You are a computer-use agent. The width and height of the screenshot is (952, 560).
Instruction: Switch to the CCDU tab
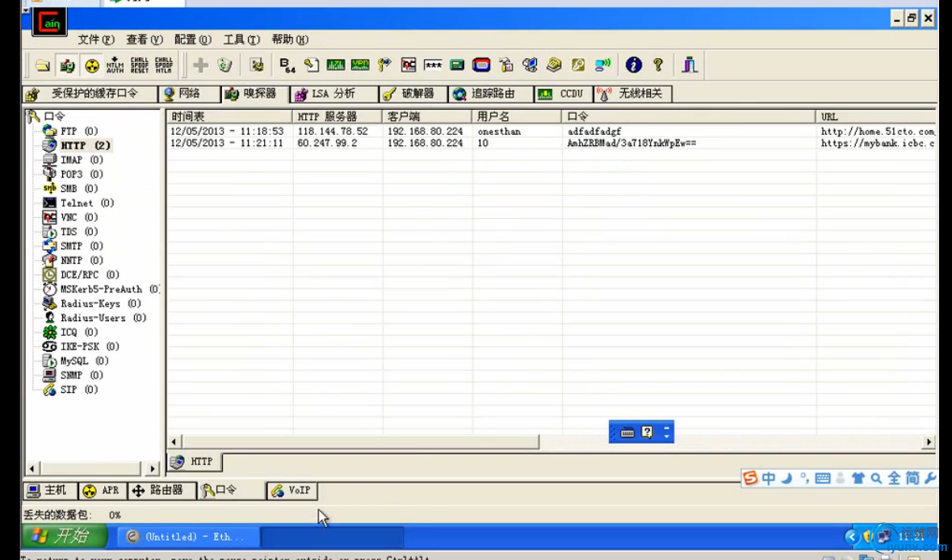pos(564,94)
